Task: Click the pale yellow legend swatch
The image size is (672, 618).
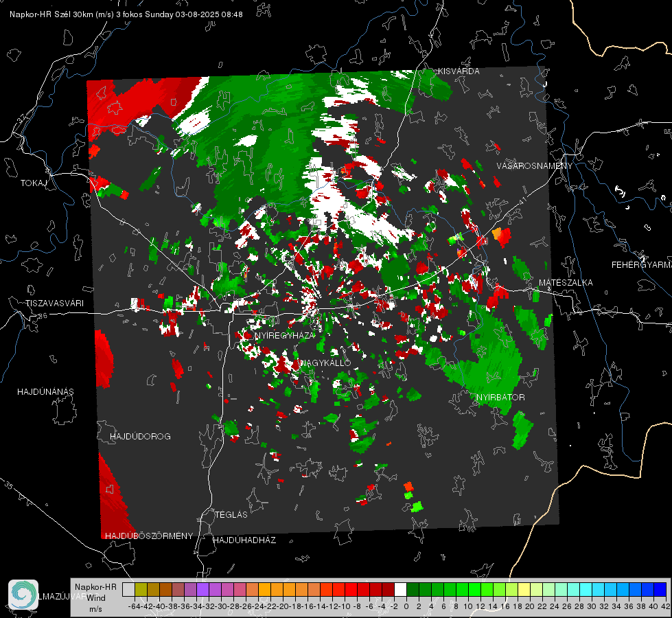Action: point(524,590)
